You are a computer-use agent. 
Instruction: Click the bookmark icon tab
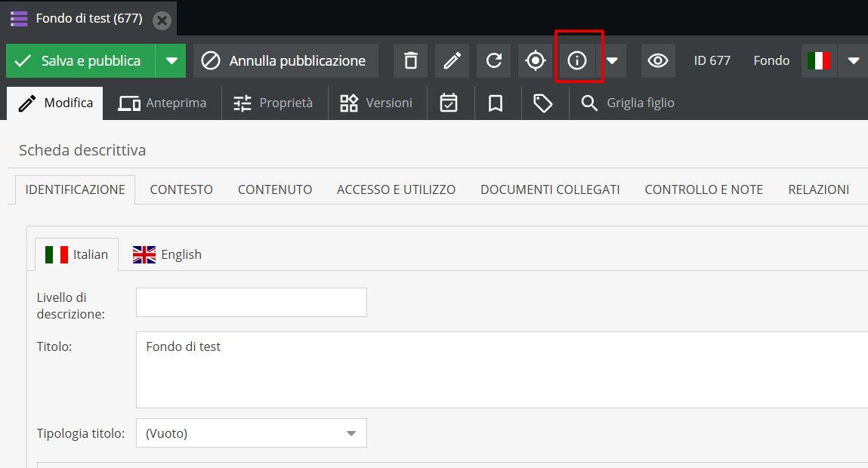click(x=496, y=103)
